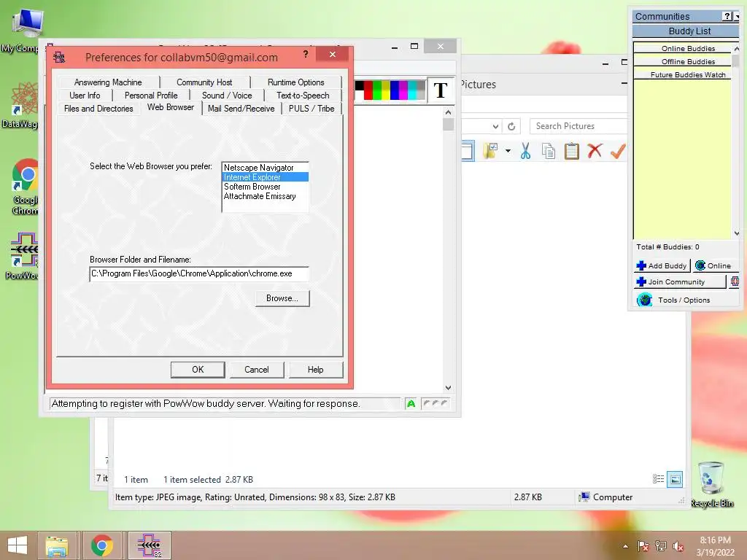
Task: Refresh the Pictures folder view
Action: pyautogui.click(x=511, y=126)
